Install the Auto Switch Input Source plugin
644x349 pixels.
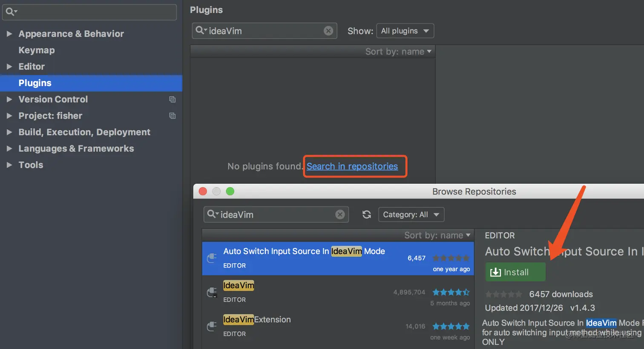click(515, 272)
